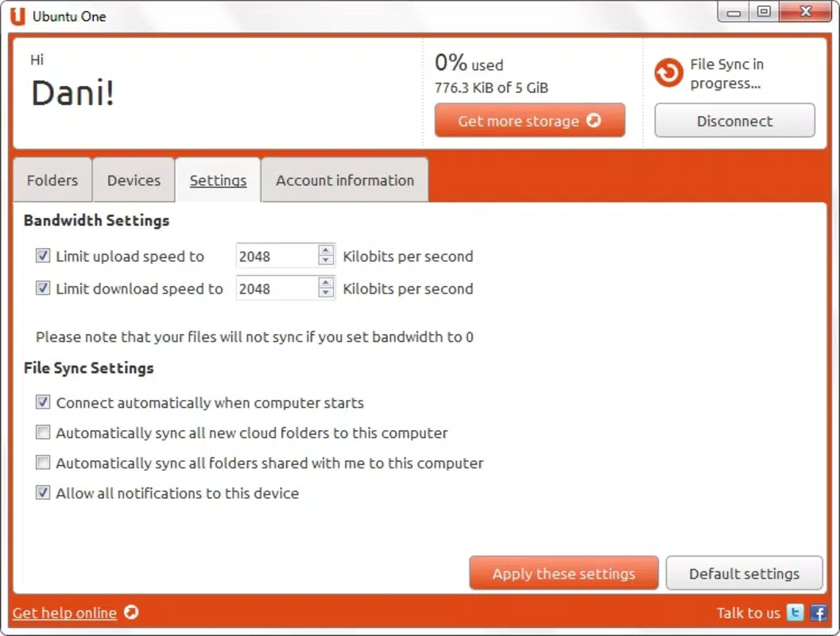Increase download speed with up arrow

[x=326, y=282]
